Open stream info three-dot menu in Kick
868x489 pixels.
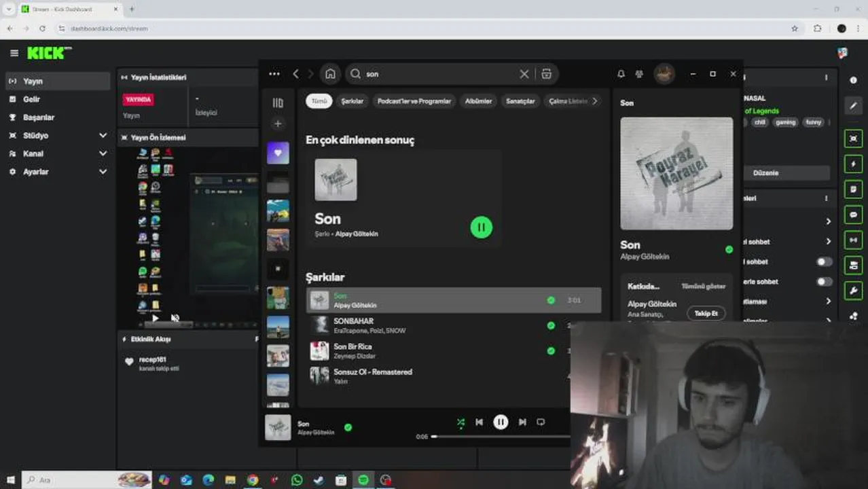(x=827, y=78)
